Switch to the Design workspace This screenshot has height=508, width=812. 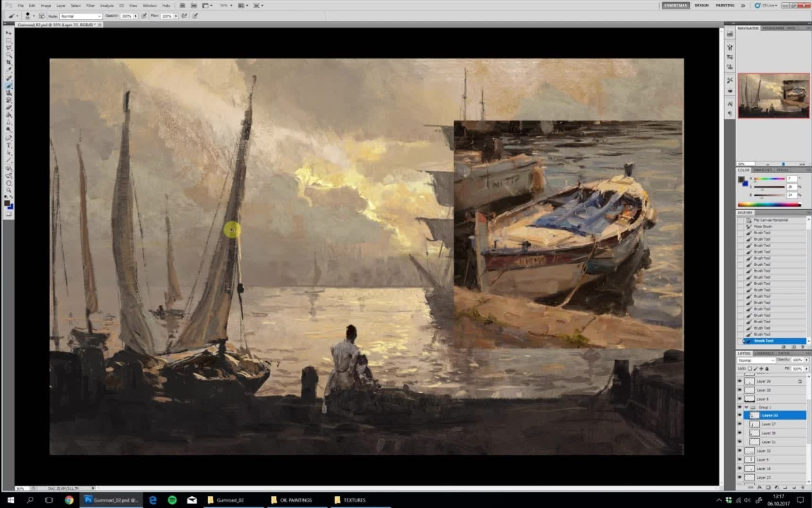tap(702, 6)
